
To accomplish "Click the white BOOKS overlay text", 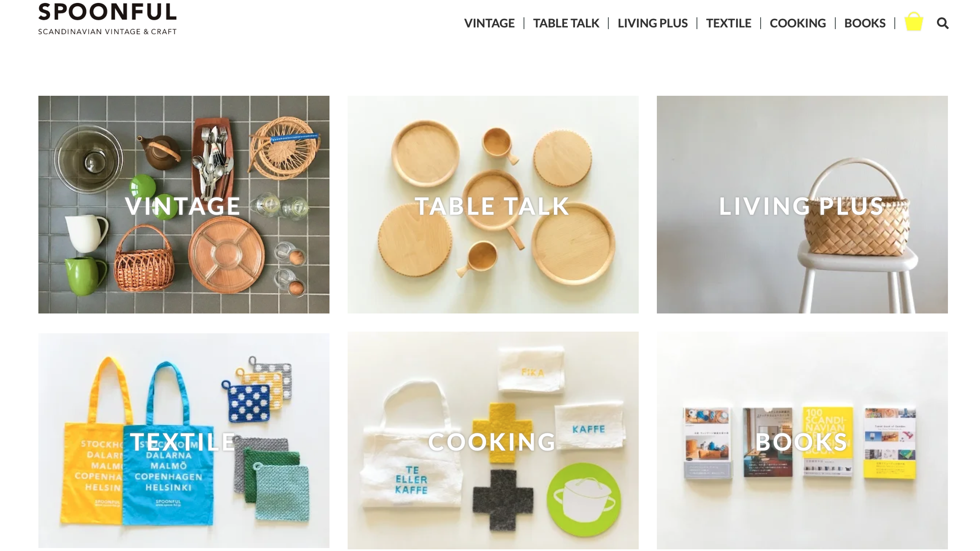I will [801, 442].
